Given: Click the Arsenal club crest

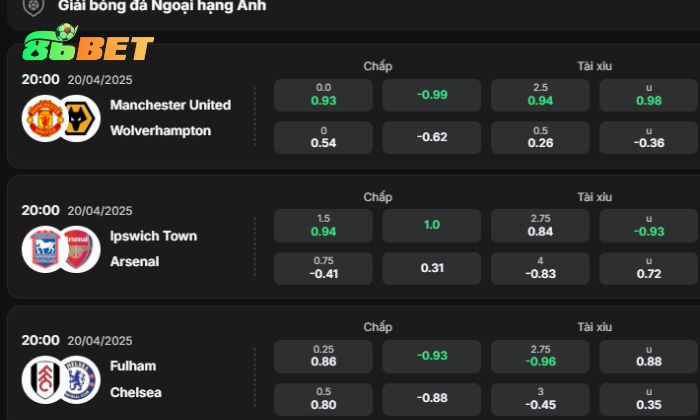Looking at the screenshot, I should (x=77, y=249).
